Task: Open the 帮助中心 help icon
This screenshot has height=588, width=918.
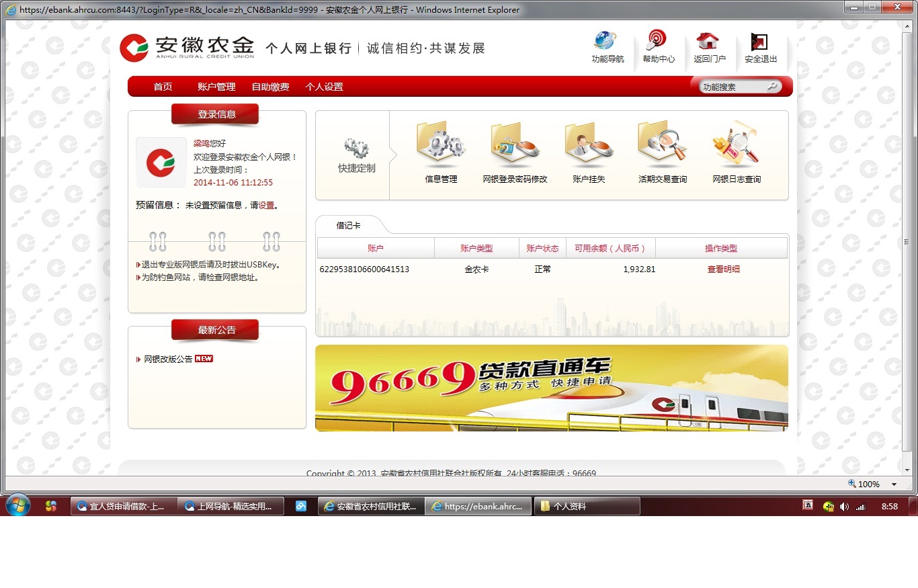Action: 657,41
